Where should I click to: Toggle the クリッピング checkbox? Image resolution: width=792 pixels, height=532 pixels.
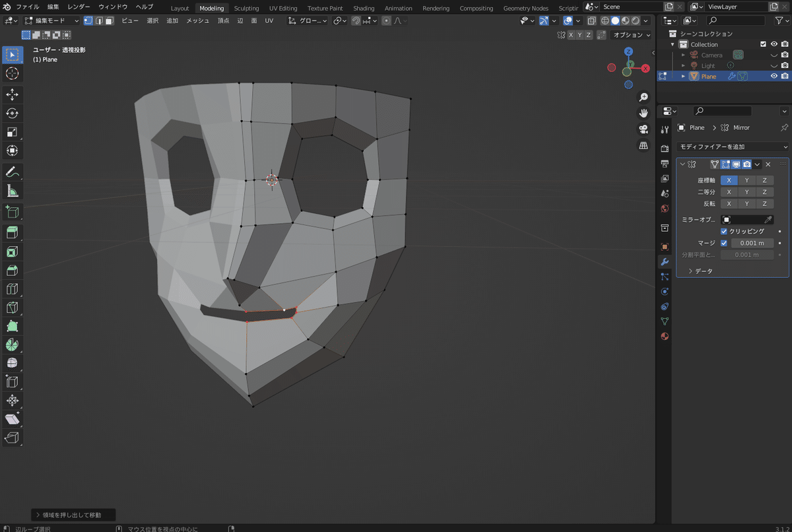tap(724, 232)
